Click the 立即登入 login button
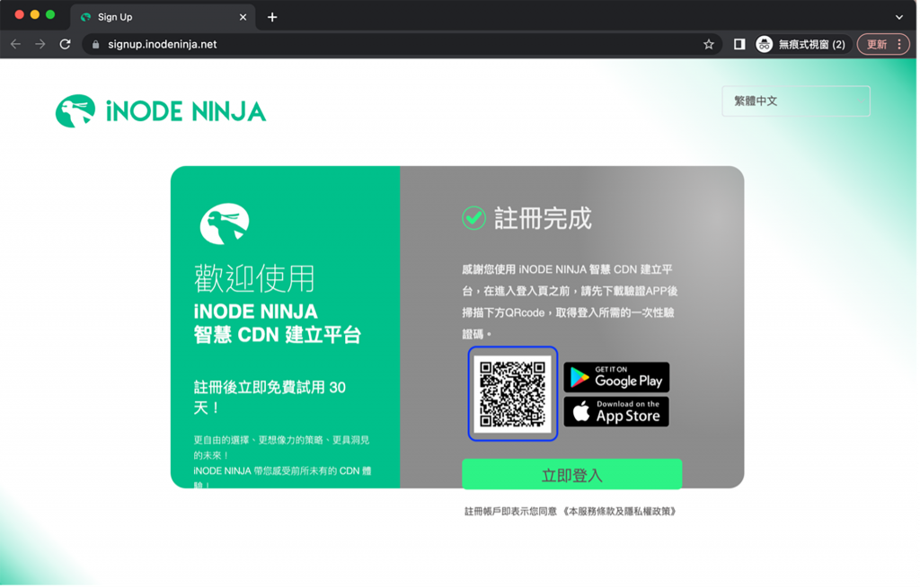This screenshot has width=920, height=588. (x=571, y=475)
